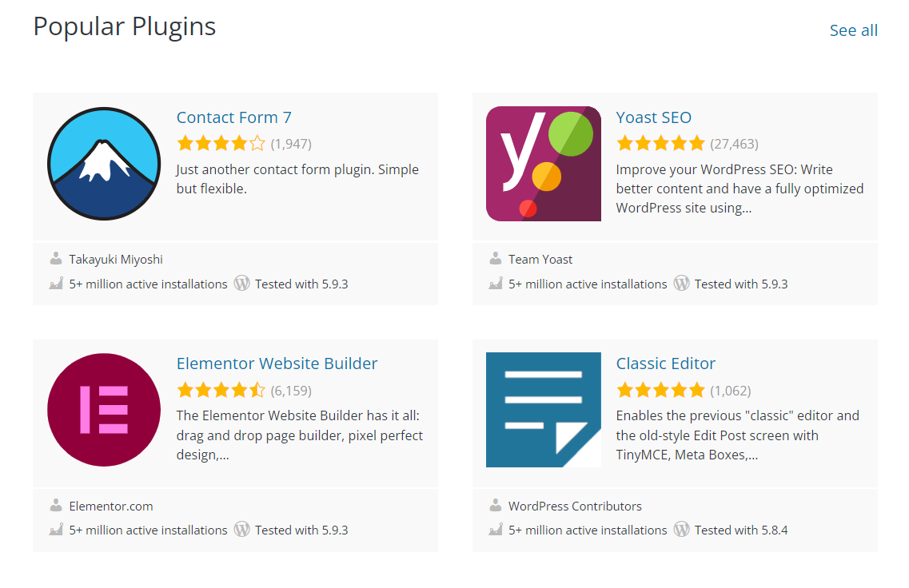Click the installations chart icon in Yoast card
The height and width of the screenshot is (588, 909).
tap(496, 284)
